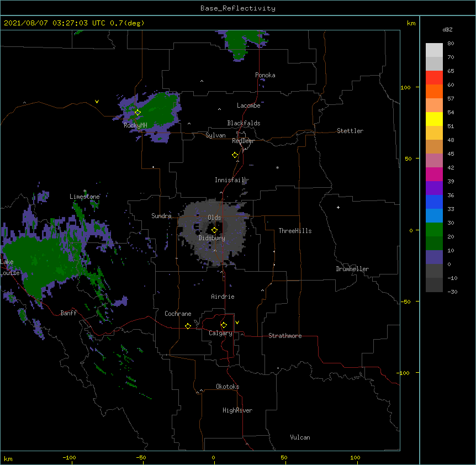Image resolution: width=476 pixels, height=465 pixels.
Task: Click the Cochrane town label
Action: [178, 314]
